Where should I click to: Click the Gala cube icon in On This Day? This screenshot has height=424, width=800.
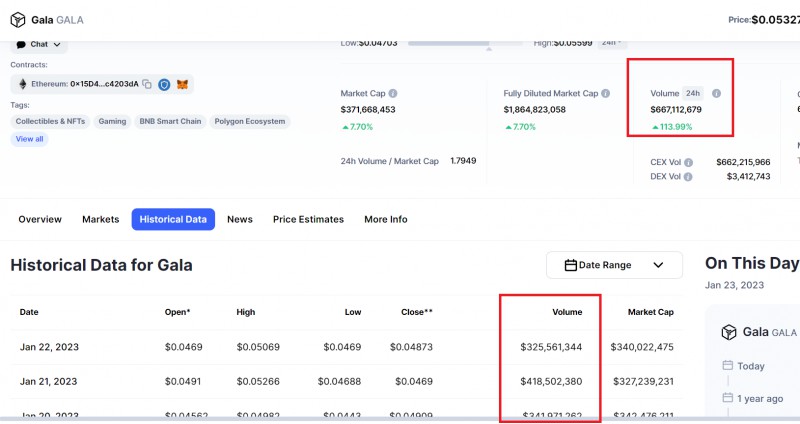tap(729, 332)
